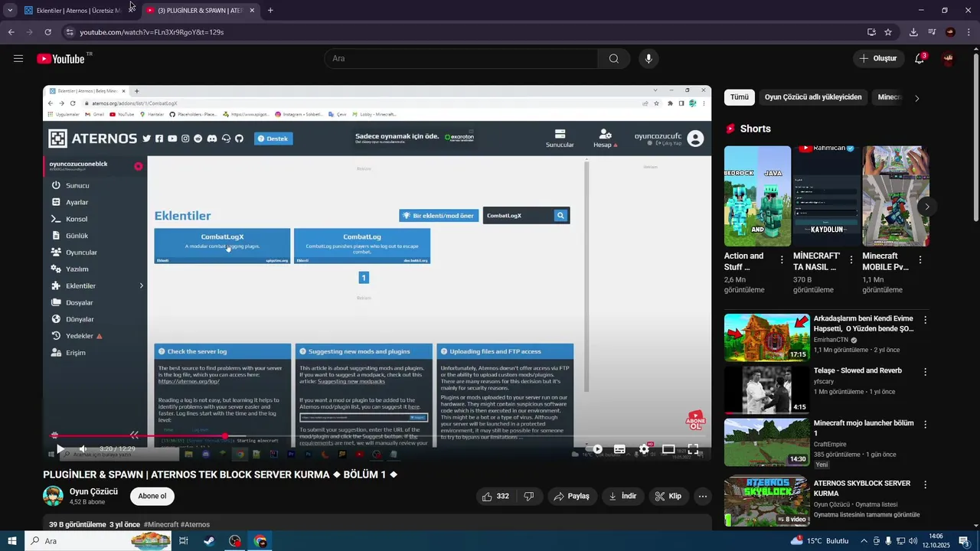Click the address bar URL
Image resolution: width=980 pixels, height=551 pixels.
point(152,32)
